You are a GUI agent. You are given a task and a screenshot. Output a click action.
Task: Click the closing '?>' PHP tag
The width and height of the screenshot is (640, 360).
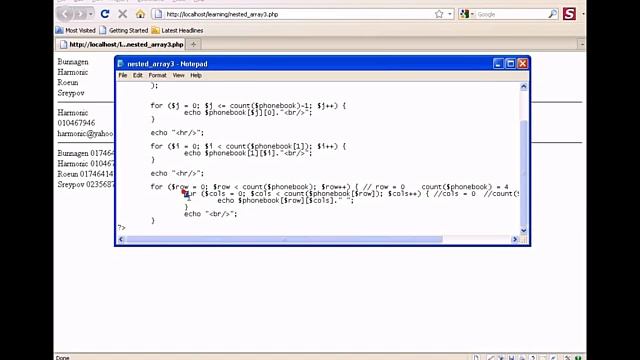[x=122, y=227]
